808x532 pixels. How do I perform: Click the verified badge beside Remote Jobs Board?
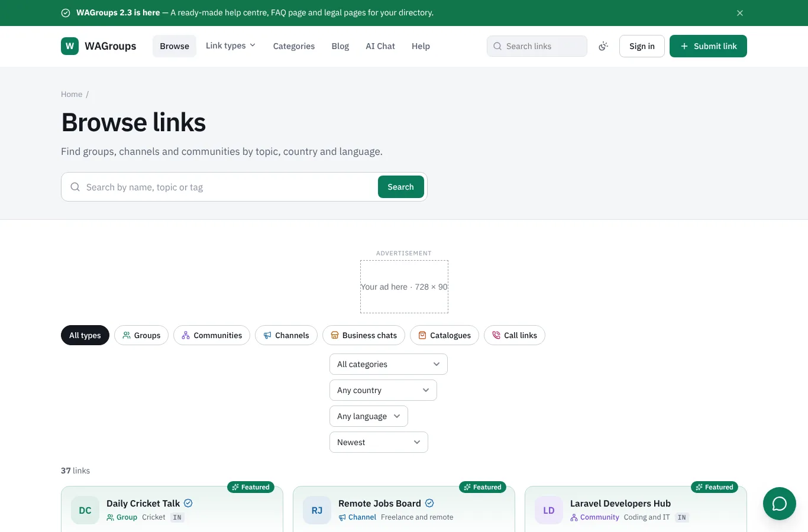tap(429, 503)
